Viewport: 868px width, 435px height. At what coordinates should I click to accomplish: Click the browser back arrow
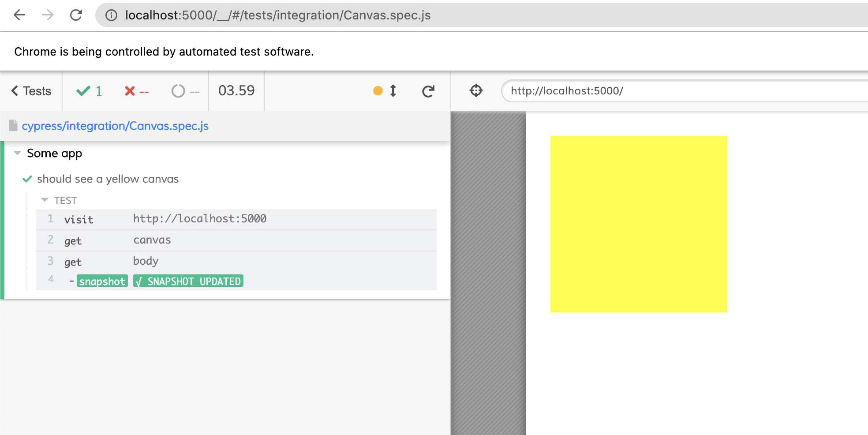tap(19, 15)
